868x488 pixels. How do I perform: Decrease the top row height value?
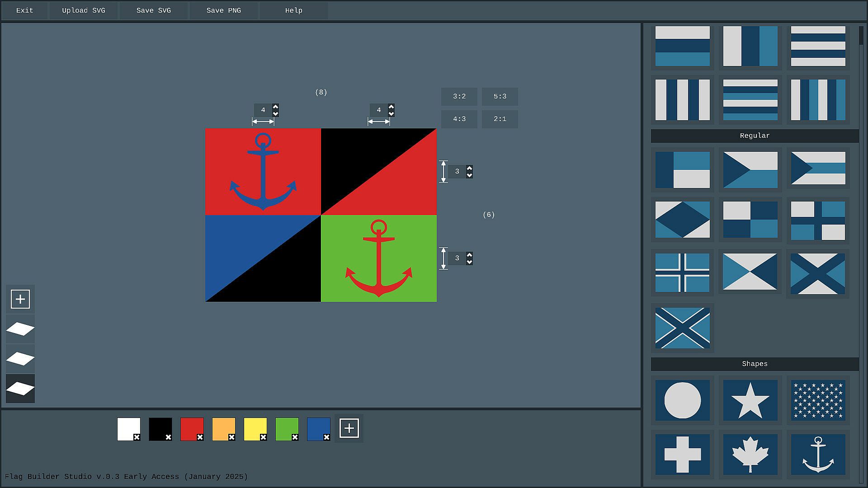[x=469, y=175]
